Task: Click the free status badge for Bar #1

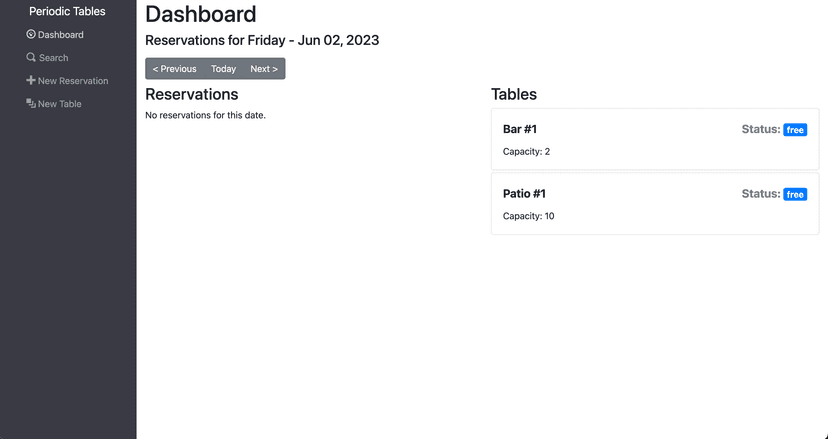Action: point(795,130)
